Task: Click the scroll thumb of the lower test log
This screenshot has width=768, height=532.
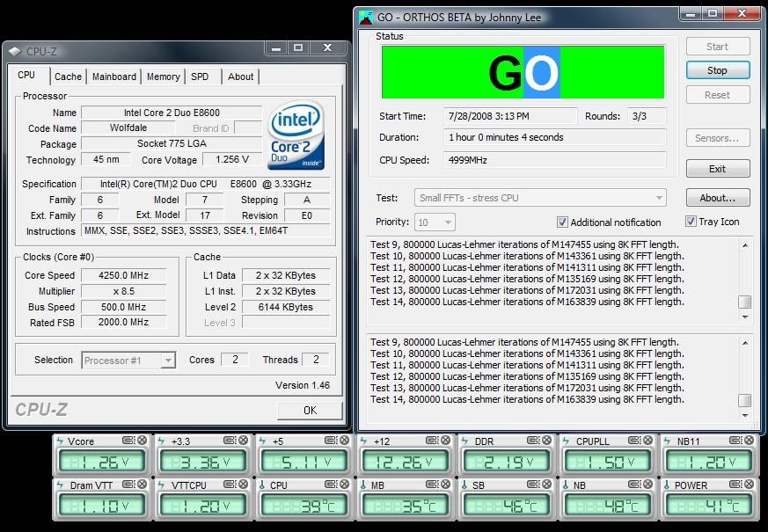Action: point(744,400)
